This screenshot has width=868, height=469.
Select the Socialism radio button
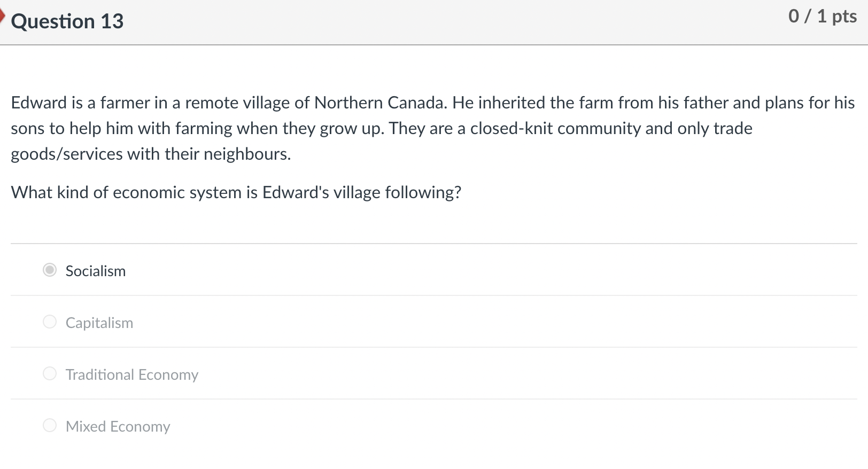coord(50,270)
